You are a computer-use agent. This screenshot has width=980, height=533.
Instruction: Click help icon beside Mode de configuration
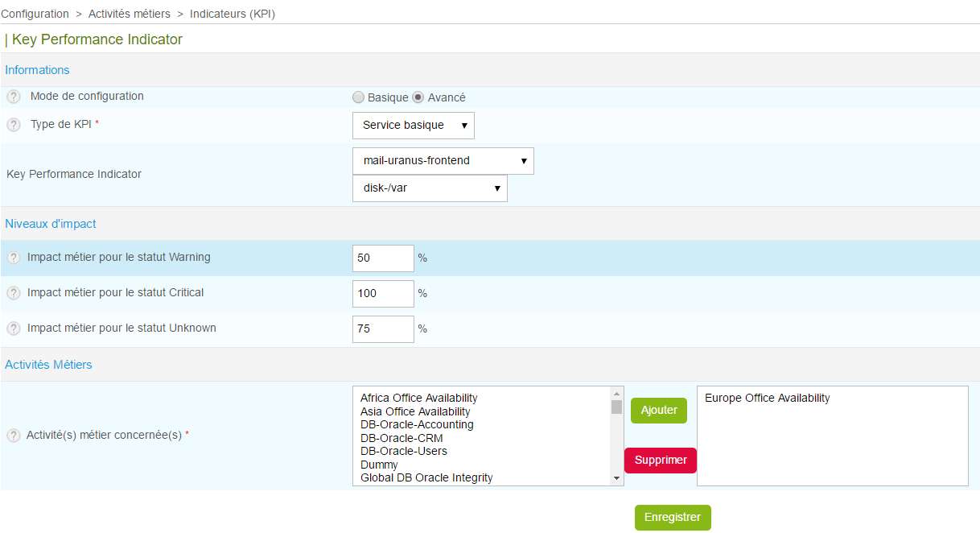coord(14,97)
